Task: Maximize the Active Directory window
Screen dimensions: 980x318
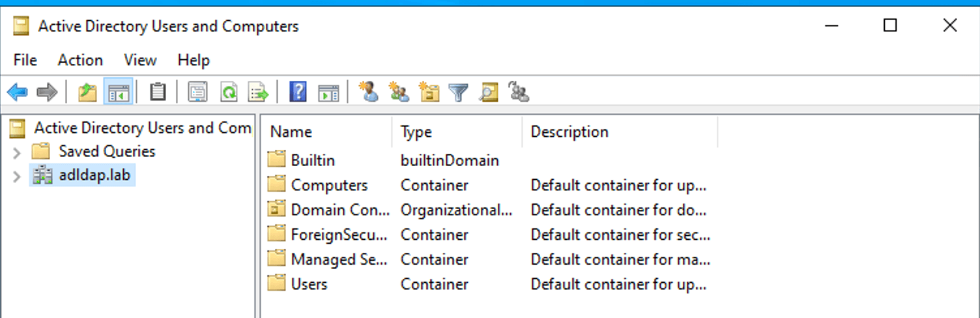Action: (x=890, y=25)
